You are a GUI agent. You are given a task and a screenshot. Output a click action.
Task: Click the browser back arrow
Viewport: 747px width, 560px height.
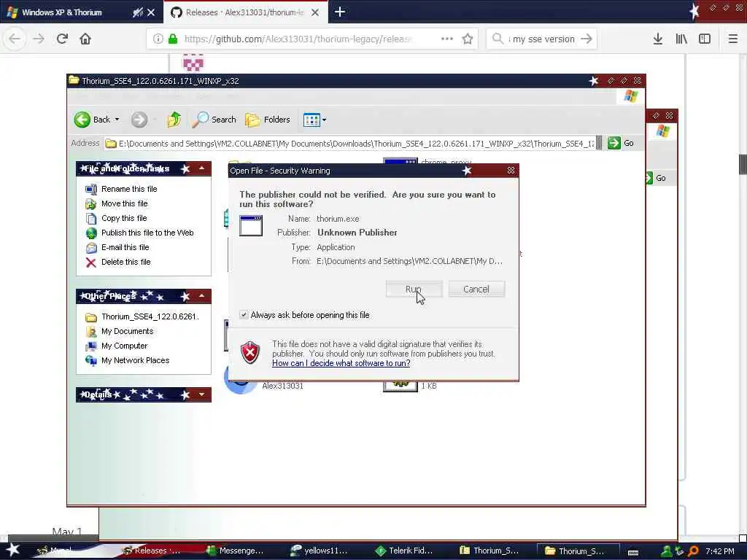(x=15, y=39)
